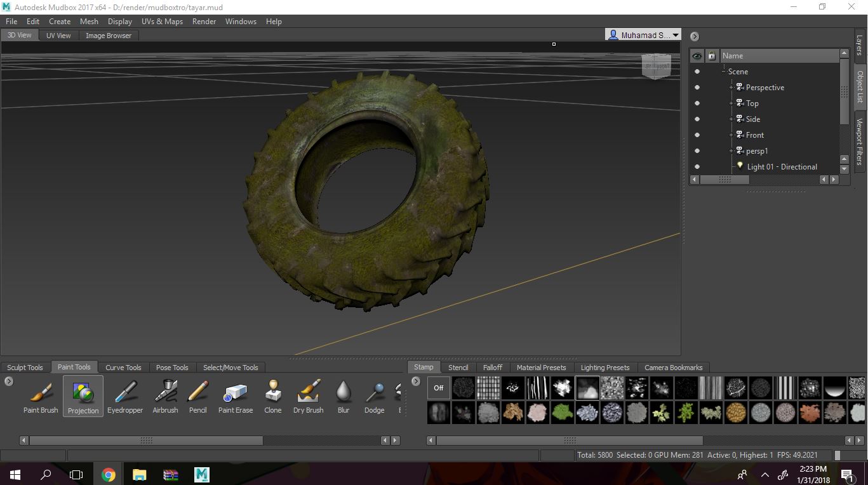Screen dimensions: 868x485
Task: Select the Paint Brush tool
Action: point(41,397)
